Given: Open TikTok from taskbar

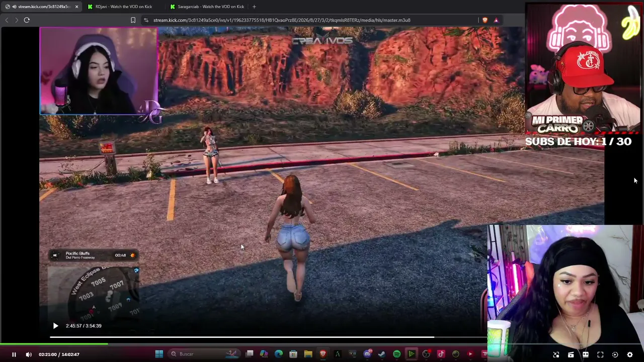Looking at the screenshot, I should click(441, 354).
